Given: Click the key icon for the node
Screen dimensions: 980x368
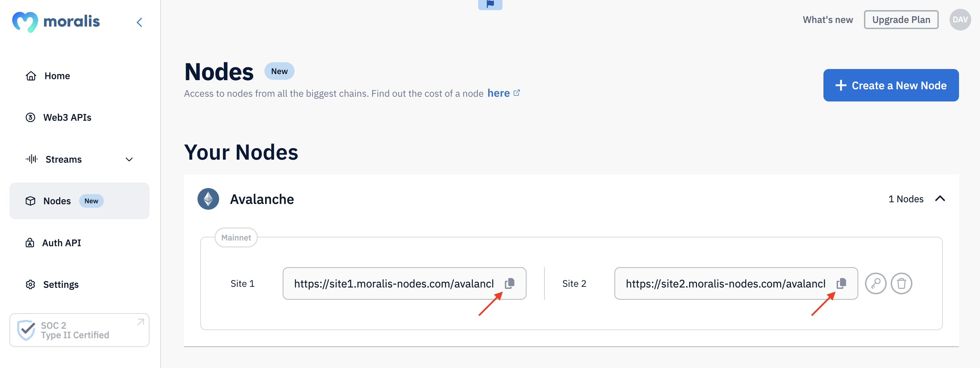Looking at the screenshot, I should click(x=876, y=283).
